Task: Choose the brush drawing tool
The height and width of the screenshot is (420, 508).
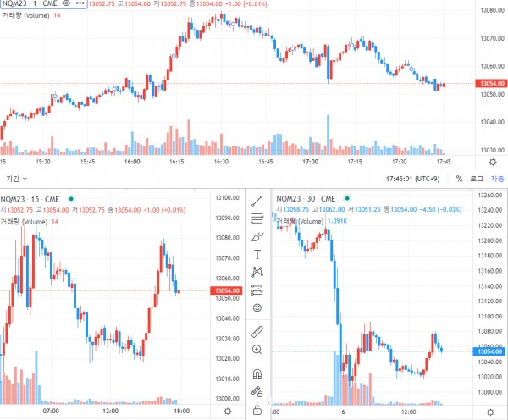Action: 257,237
